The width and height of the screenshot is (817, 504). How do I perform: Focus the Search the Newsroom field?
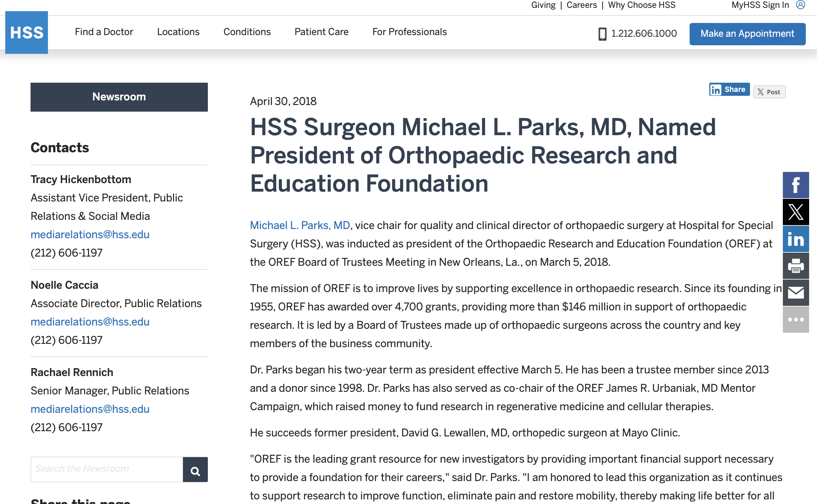(107, 469)
